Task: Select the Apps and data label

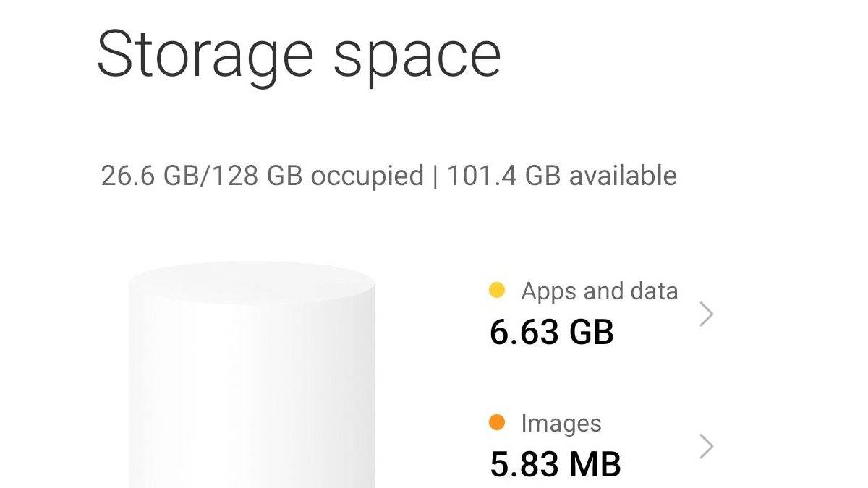Action: point(599,291)
